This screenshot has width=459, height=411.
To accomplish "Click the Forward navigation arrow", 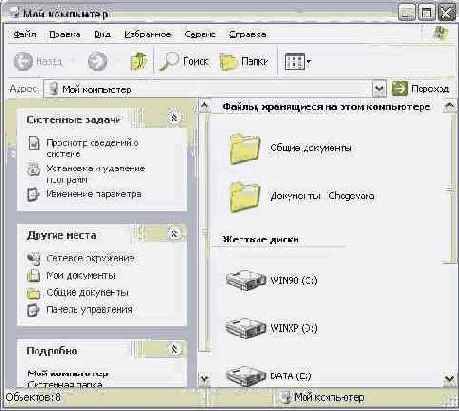I will 97,61.
